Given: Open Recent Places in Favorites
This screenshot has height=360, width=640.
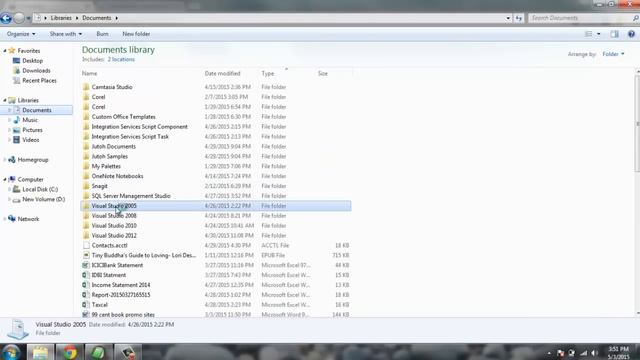Looking at the screenshot, I should 39,80.
